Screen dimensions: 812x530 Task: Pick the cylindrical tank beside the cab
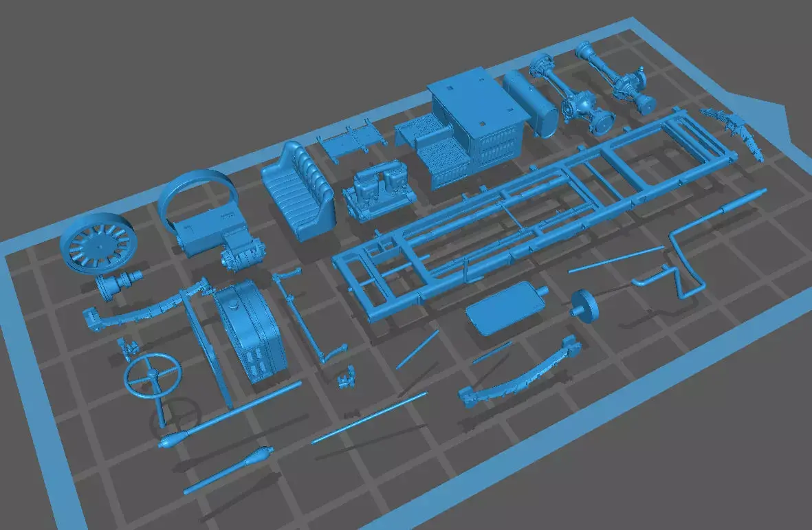(529, 103)
